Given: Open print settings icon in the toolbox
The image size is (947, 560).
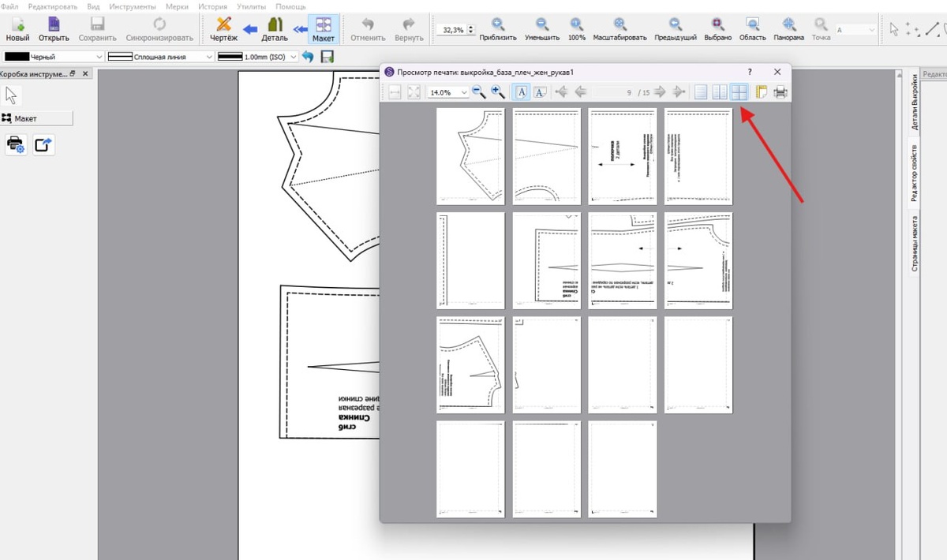Looking at the screenshot, I should coord(16,144).
